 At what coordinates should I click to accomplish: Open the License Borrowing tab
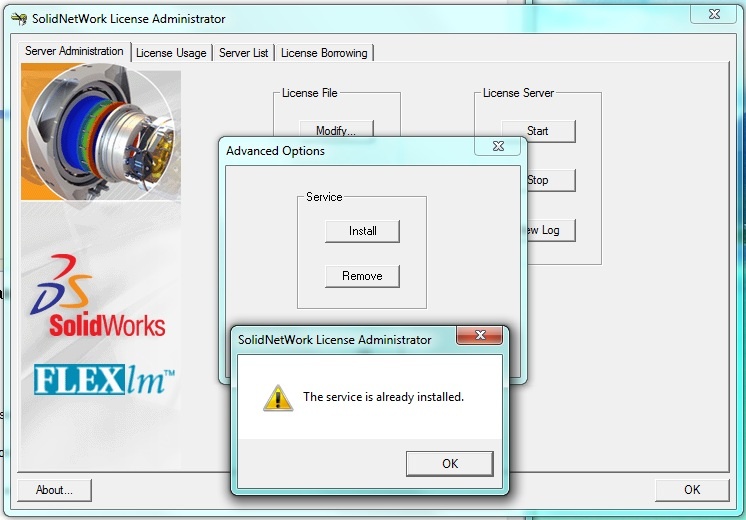(x=324, y=53)
